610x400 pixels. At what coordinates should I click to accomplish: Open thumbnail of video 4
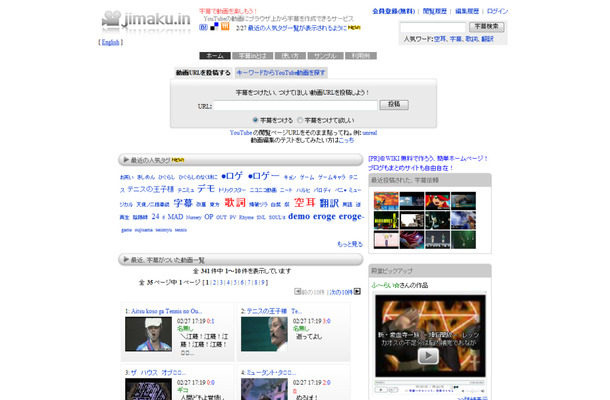264,389
